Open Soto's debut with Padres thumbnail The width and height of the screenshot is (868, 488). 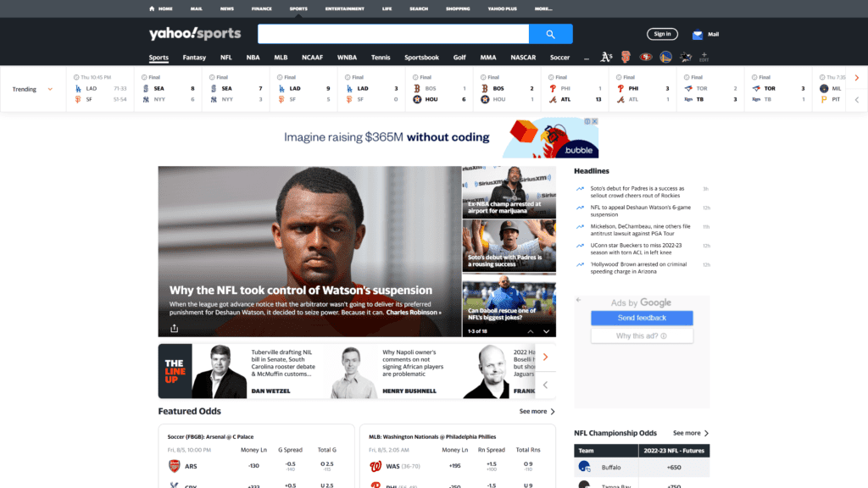(x=509, y=246)
